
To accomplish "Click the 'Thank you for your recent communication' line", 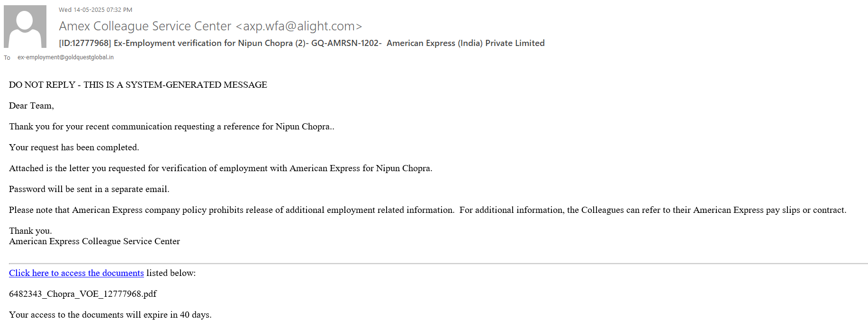I will [172, 127].
